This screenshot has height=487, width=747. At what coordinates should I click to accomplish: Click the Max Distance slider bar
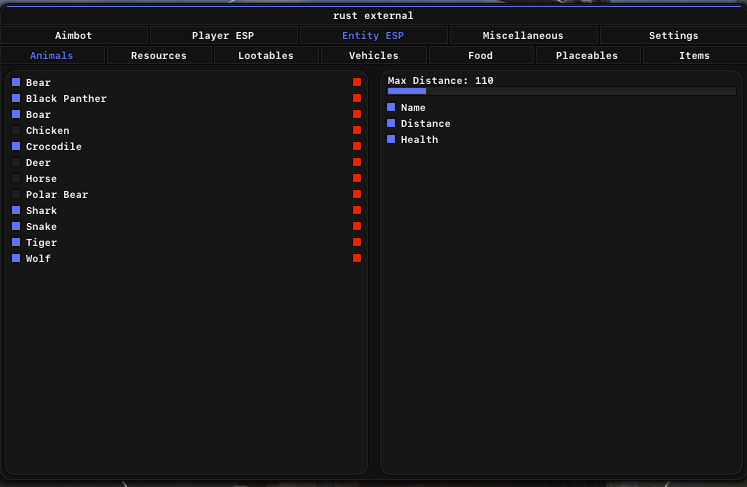click(x=562, y=91)
